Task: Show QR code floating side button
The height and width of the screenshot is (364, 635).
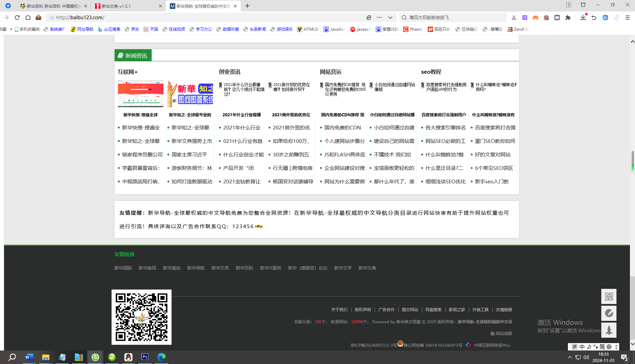Action: pyautogui.click(x=609, y=297)
